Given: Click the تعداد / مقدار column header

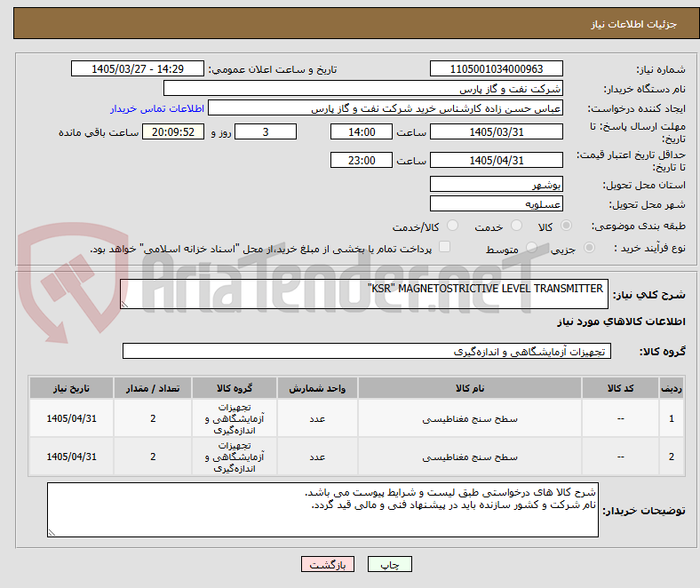Looking at the screenshot, I should point(153,388).
